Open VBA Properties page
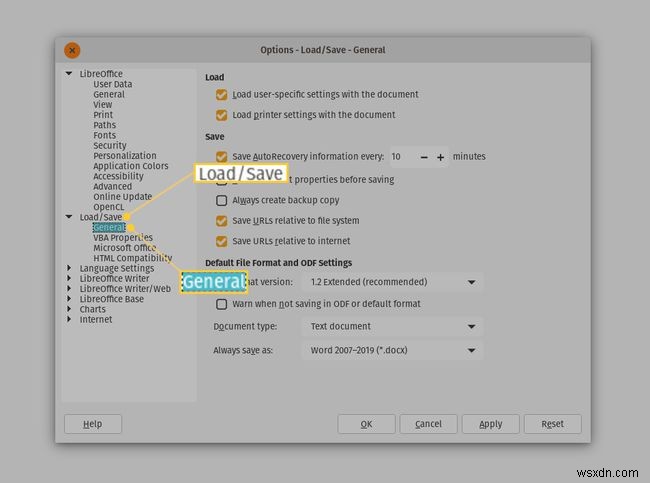Viewport: 650px width, 483px height. 123,238
